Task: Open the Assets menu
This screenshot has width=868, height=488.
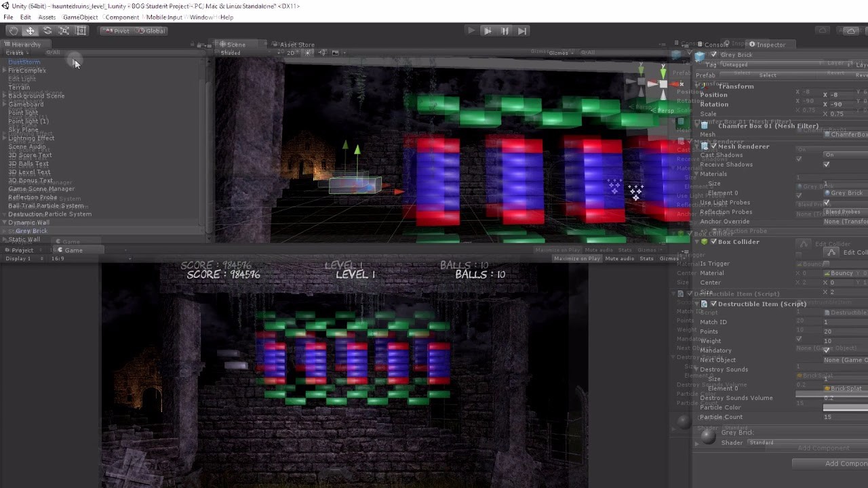Action: (47, 17)
